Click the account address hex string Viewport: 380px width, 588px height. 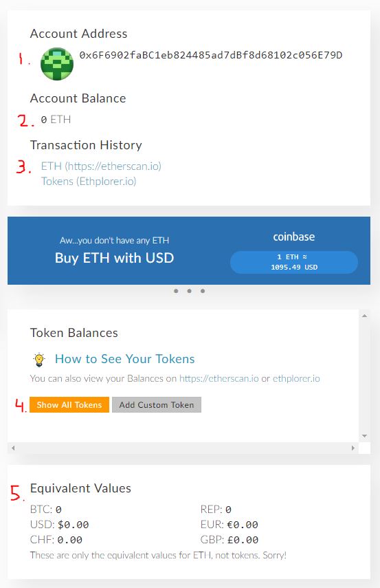point(210,55)
